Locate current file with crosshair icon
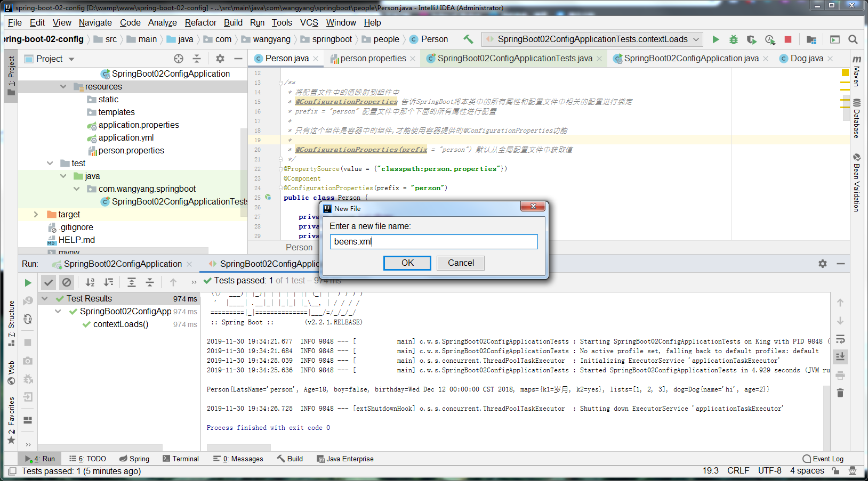The height and width of the screenshot is (481, 868). [x=179, y=59]
